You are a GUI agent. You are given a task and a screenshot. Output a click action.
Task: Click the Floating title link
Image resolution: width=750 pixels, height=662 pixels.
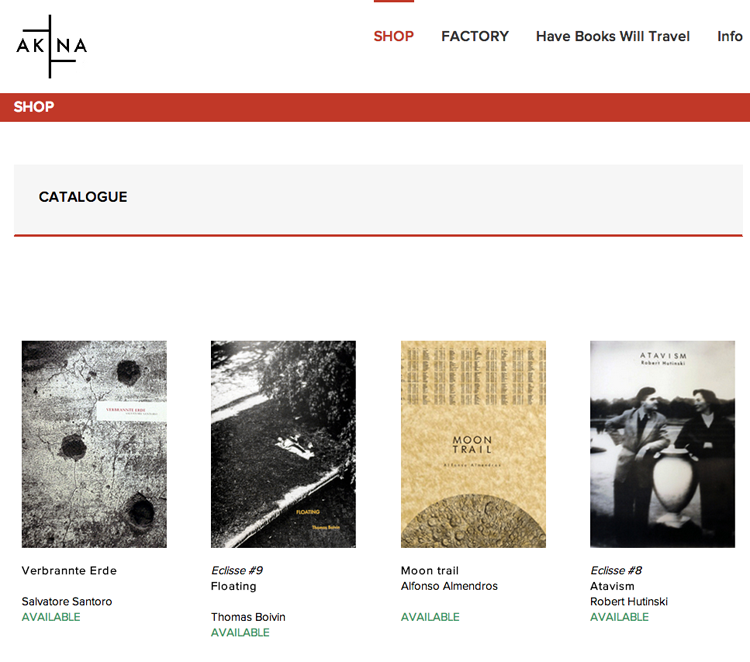click(x=234, y=586)
